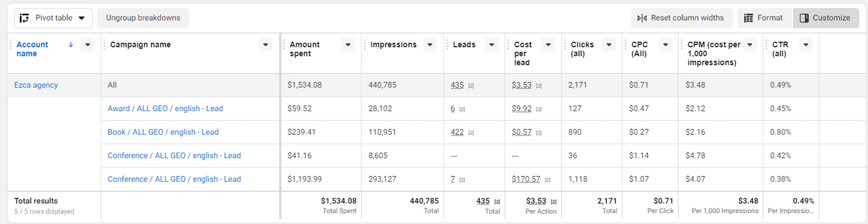
Task: Click the Account name column header
Action: click(32, 49)
